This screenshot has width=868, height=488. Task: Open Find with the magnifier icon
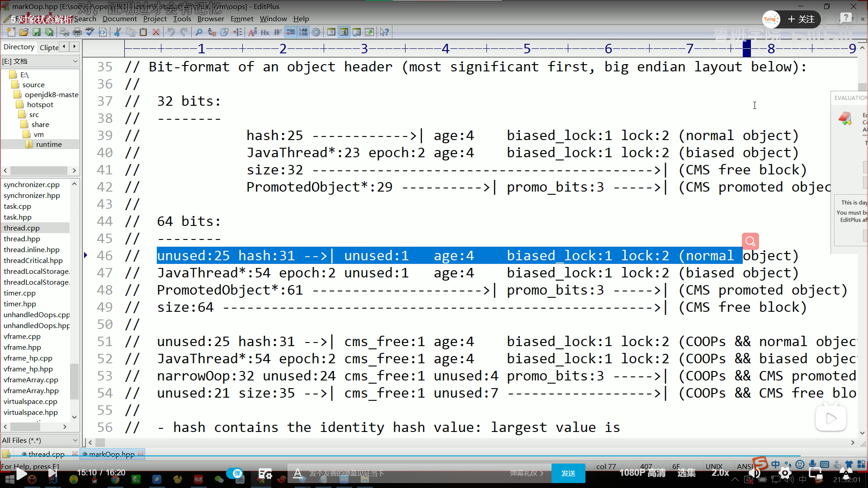click(199, 32)
